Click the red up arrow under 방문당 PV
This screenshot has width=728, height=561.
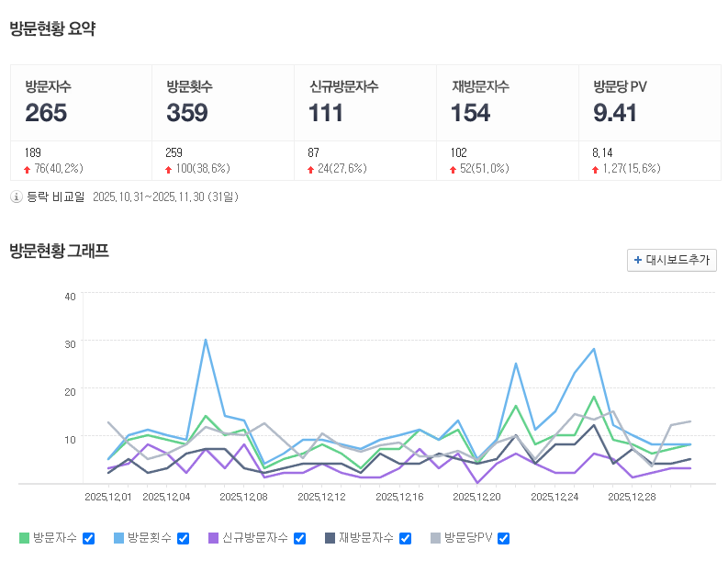596,169
